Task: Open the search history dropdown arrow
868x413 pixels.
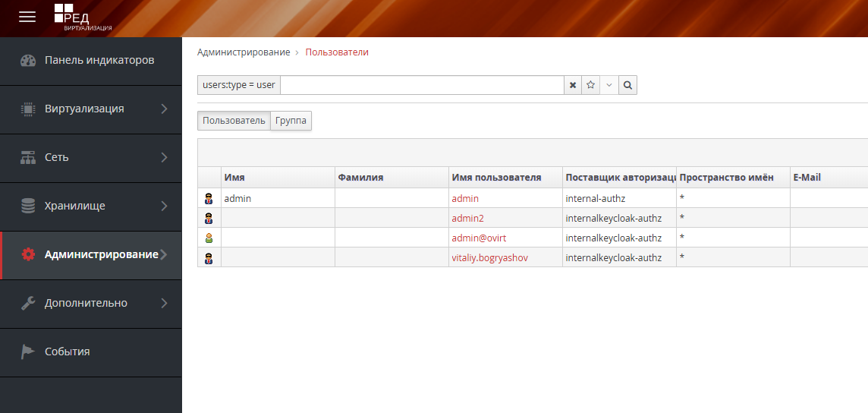Action: (x=609, y=85)
